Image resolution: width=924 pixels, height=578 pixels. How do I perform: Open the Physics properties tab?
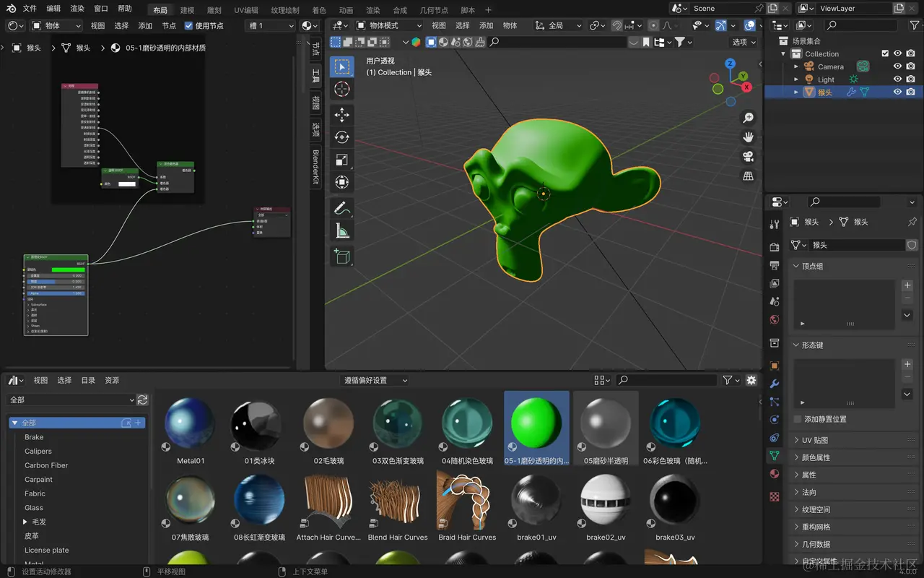(x=775, y=420)
